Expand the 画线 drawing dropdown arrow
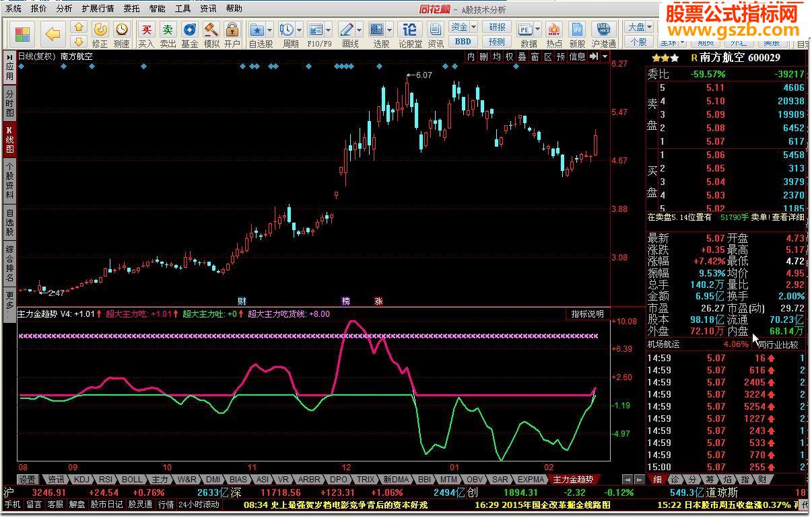 click(359, 30)
